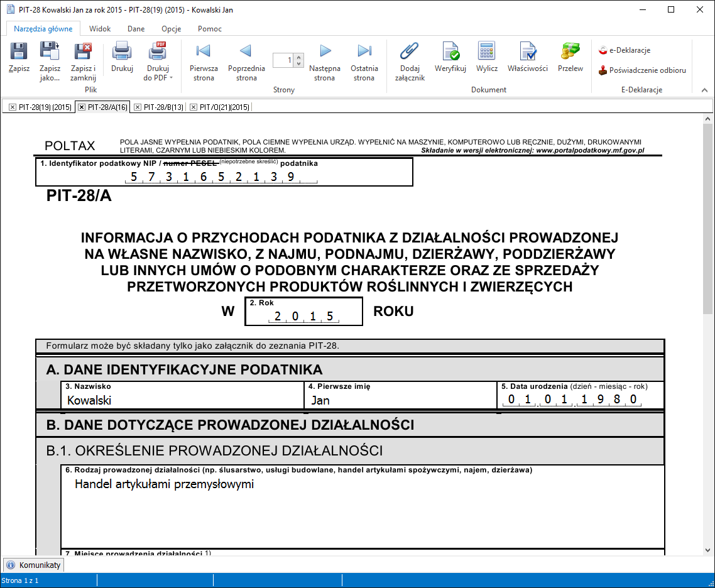Close the PIT-28(19) (2015) tab

tap(13, 107)
